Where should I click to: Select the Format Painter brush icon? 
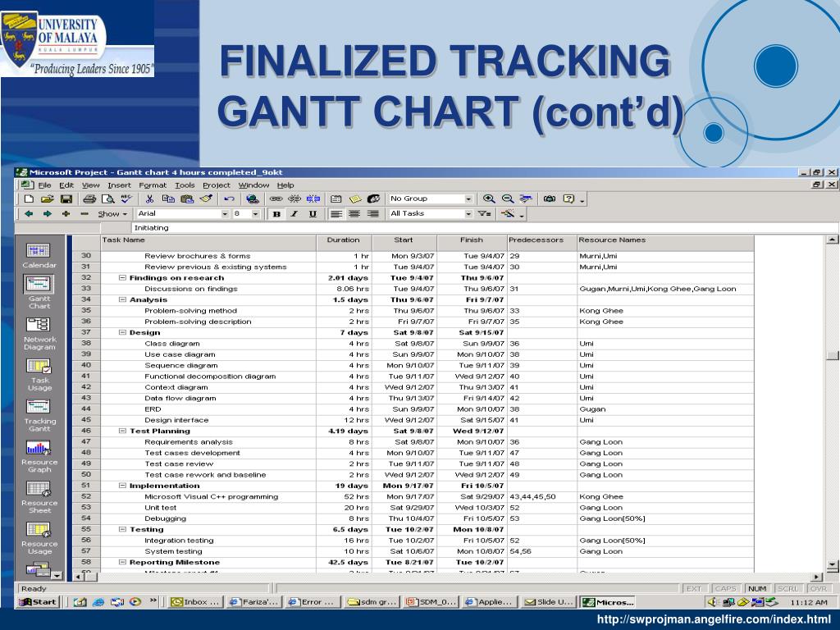206,199
